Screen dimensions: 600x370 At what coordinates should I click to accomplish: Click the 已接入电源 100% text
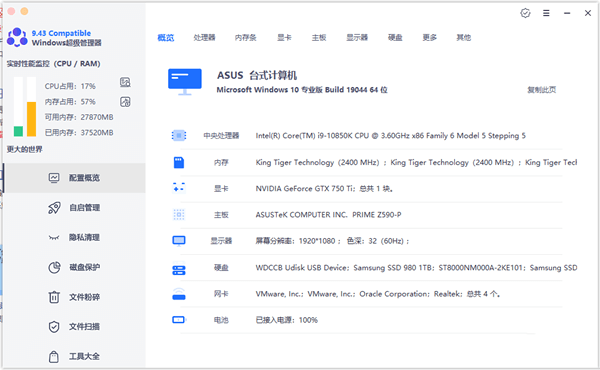coord(287,320)
